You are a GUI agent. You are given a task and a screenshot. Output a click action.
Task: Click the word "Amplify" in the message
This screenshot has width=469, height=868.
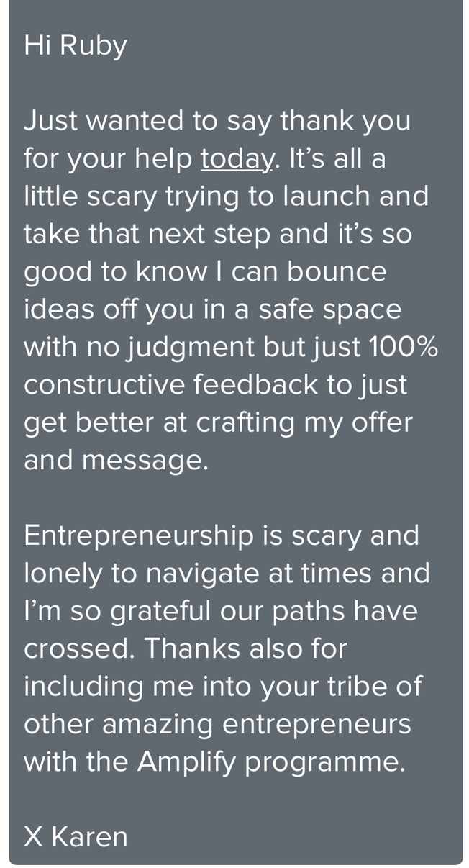pyautogui.click(x=186, y=761)
